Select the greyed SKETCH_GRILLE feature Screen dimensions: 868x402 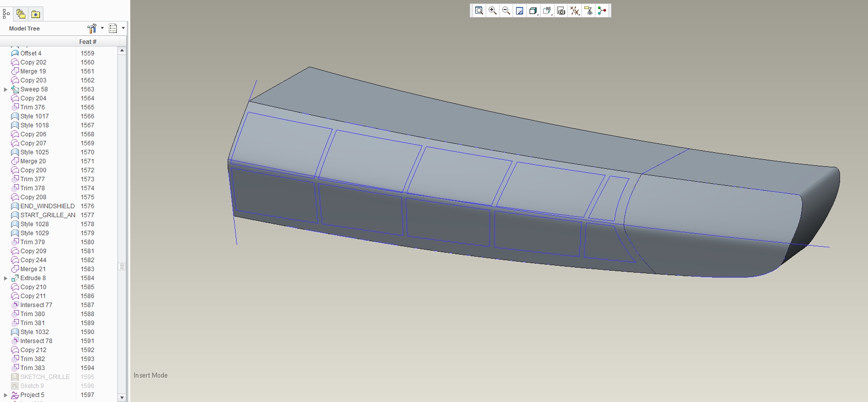45,377
